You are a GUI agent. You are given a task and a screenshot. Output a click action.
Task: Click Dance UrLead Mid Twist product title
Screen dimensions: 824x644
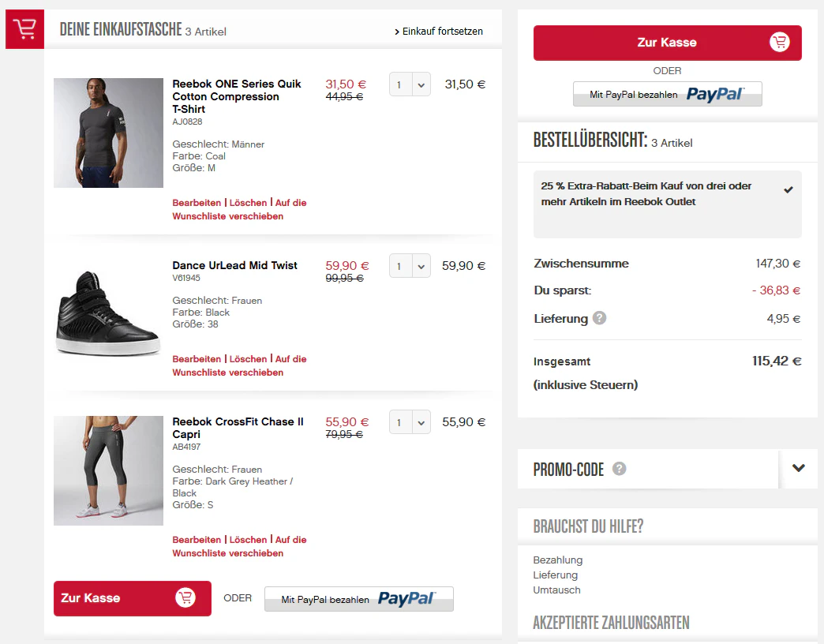click(235, 265)
